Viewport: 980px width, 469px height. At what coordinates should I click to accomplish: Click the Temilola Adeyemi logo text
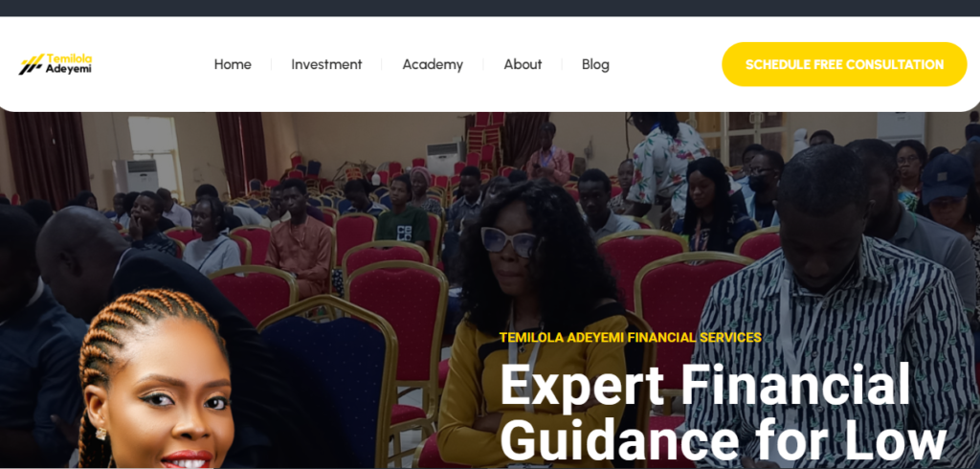(69, 64)
